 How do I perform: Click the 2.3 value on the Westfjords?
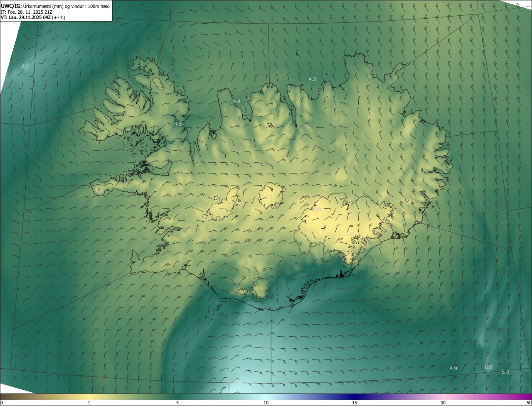pyautogui.click(x=130, y=111)
